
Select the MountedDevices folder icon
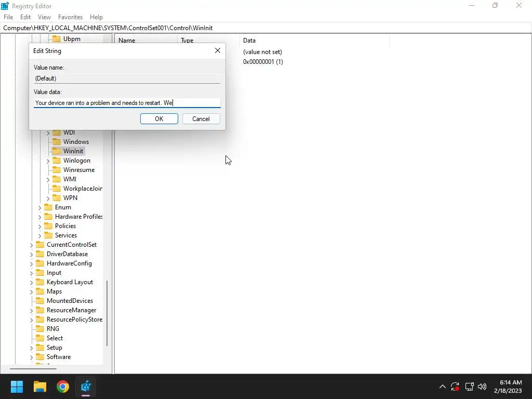click(x=40, y=301)
